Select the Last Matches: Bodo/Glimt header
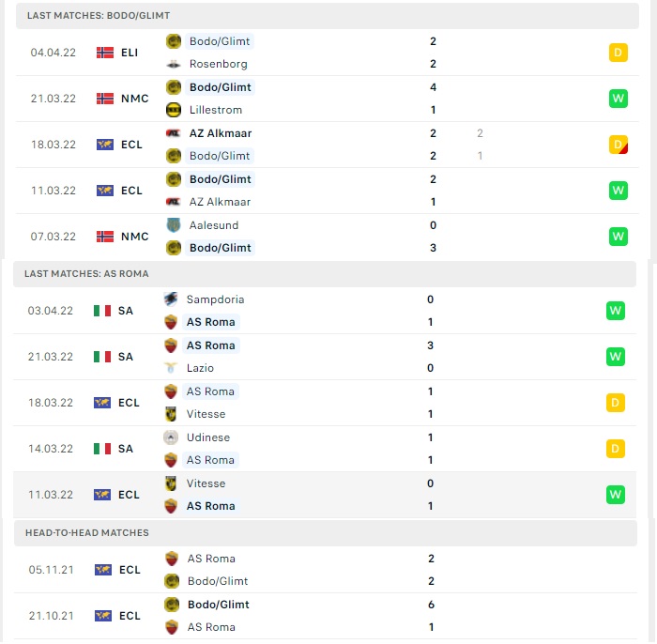Image resolution: width=657 pixels, height=644 pixels. pyautogui.click(x=328, y=16)
